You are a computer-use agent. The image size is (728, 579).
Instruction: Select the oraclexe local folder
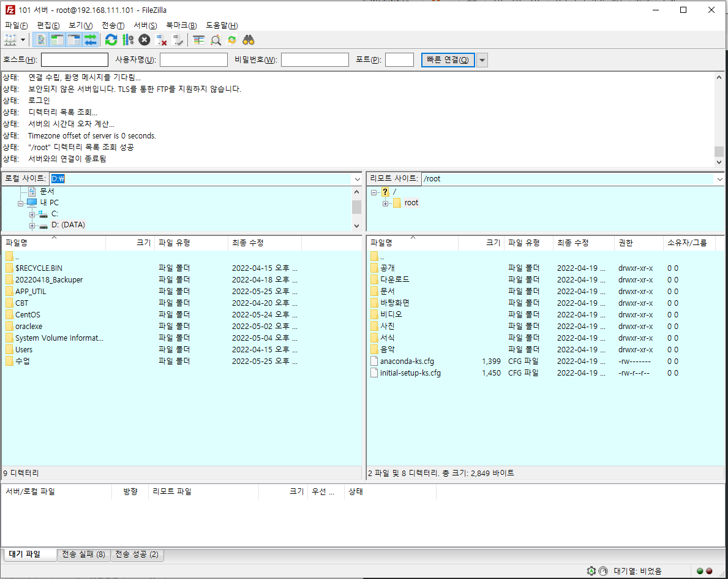pos(29,326)
